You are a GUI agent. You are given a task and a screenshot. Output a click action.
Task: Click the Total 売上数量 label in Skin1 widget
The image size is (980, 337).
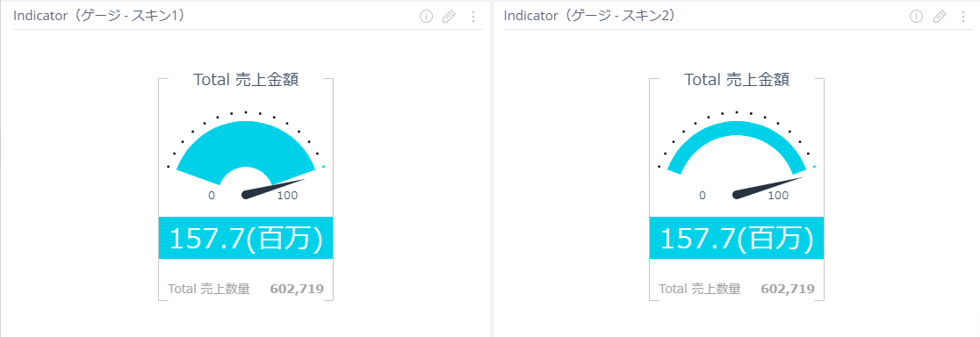209,289
